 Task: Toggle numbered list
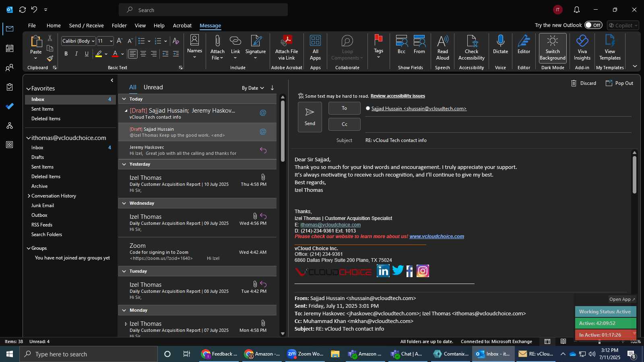coord(158,41)
